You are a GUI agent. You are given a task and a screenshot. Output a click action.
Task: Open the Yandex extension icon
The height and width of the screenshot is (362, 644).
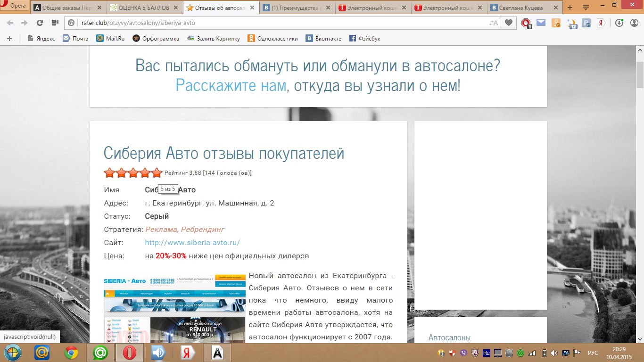coord(601,23)
